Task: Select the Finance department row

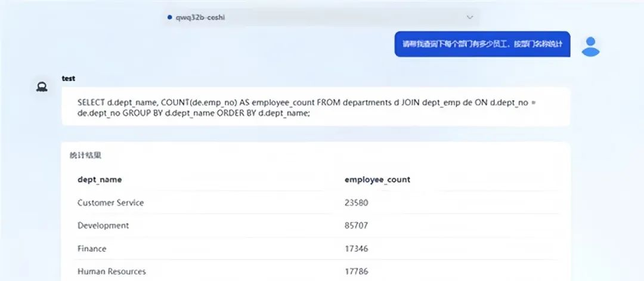Action: click(x=92, y=248)
